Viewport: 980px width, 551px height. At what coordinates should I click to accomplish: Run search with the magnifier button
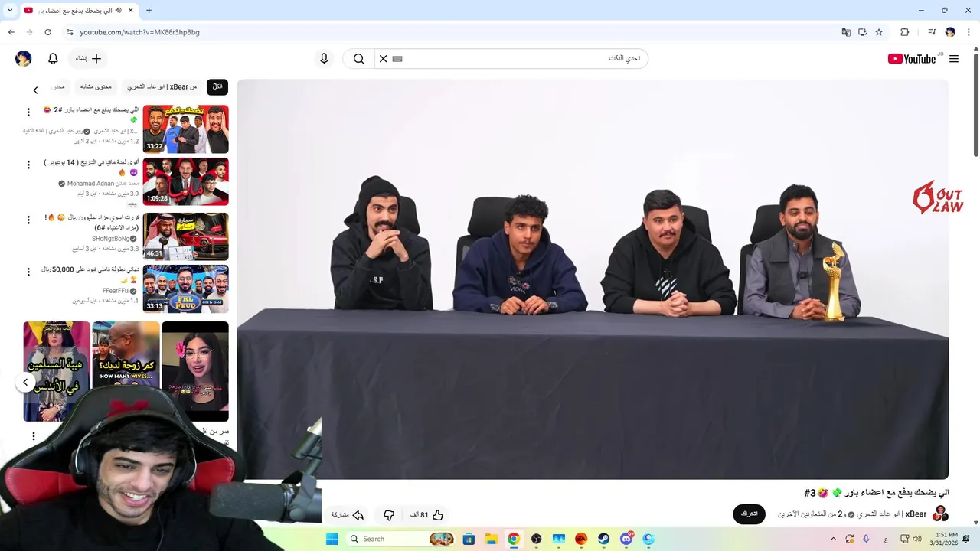[358, 59]
